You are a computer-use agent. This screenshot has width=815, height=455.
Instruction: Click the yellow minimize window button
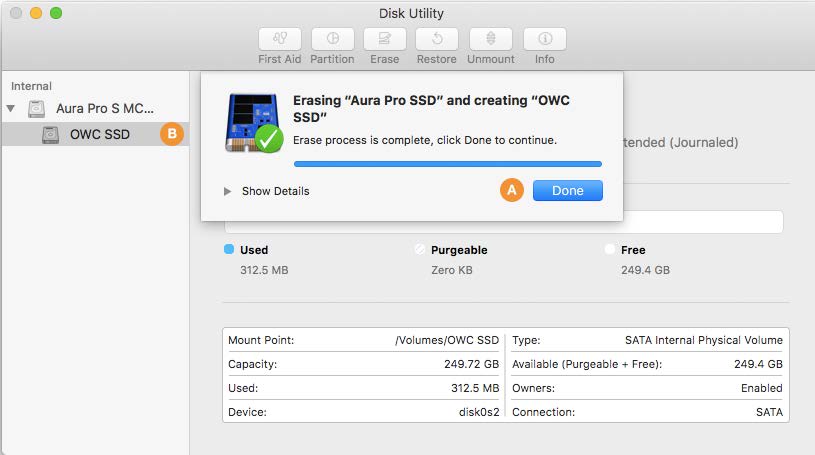tap(36, 13)
